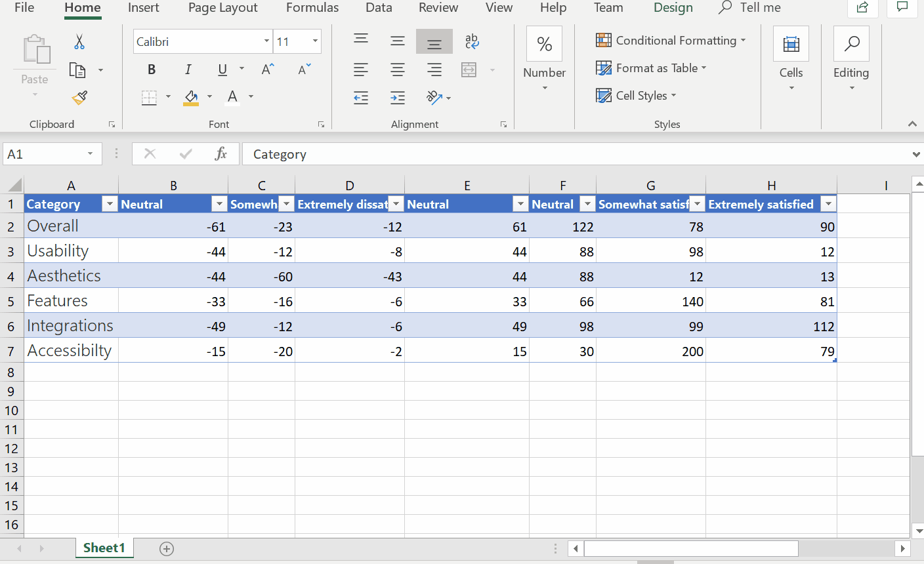
Task: Click the Format as Table icon
Action: point(602,68)
